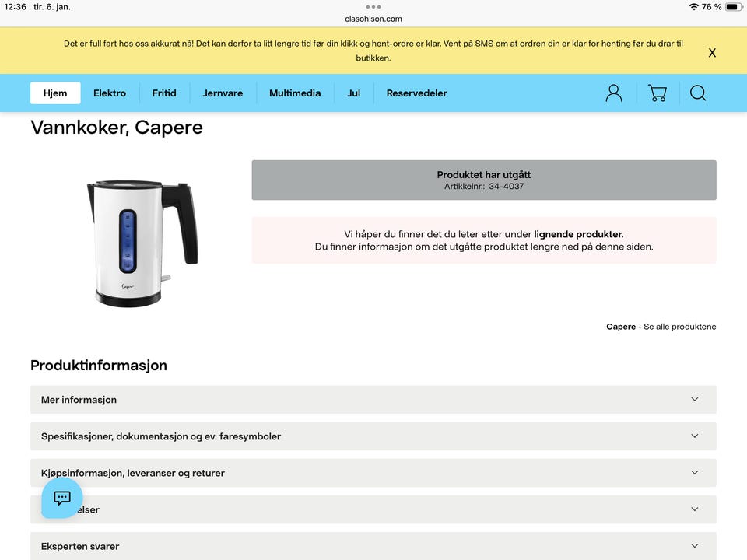Expand the Mer informasjon section

[x=373, y=400]
